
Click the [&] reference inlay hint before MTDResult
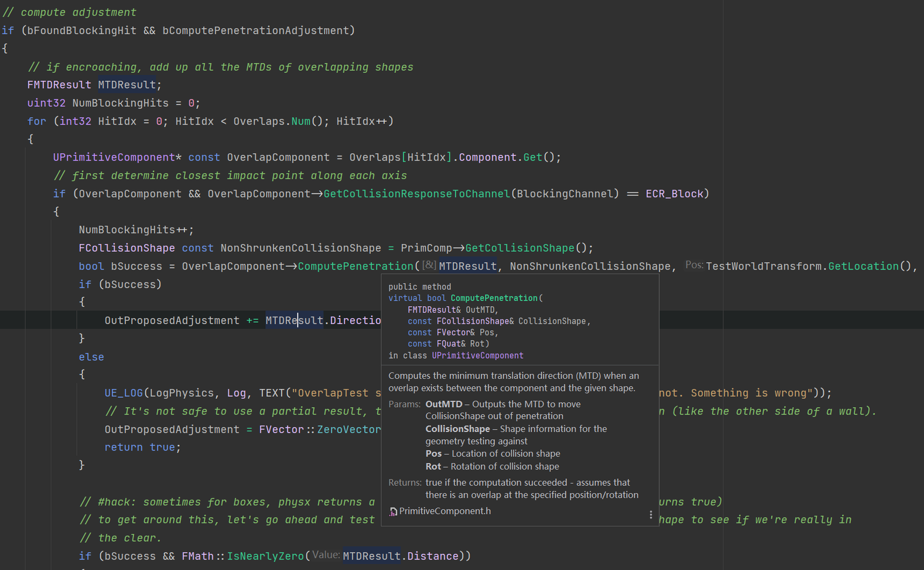(x=429, y=265)
